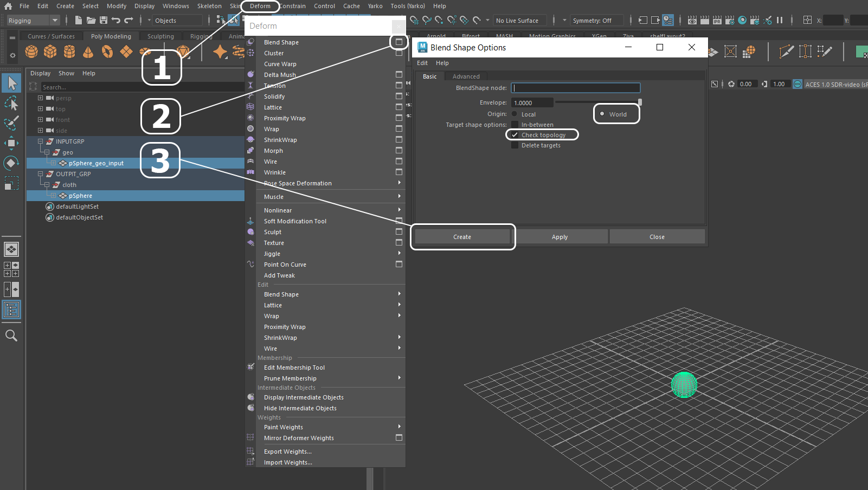This screenshot has width=868, height=490.
Task: Collapse the cloth group node
Action: pyautogui.click(x=47, y=185)
